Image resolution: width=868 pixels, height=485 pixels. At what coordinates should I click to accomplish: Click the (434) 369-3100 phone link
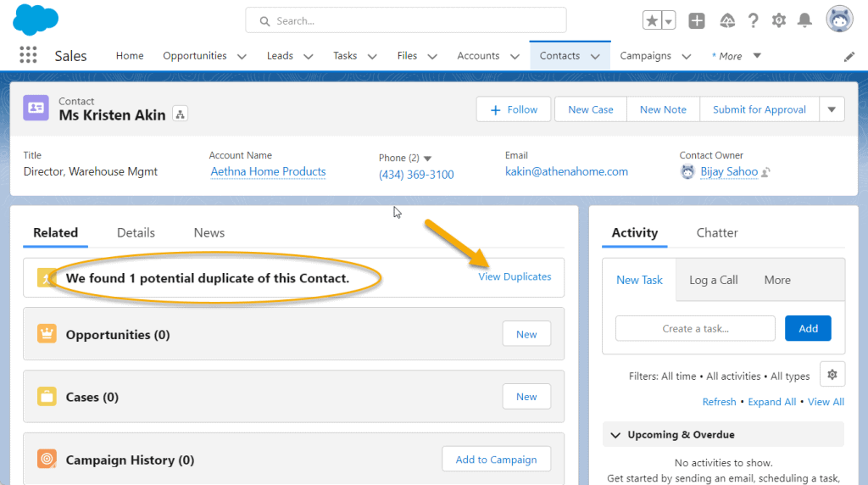[416, 175]
